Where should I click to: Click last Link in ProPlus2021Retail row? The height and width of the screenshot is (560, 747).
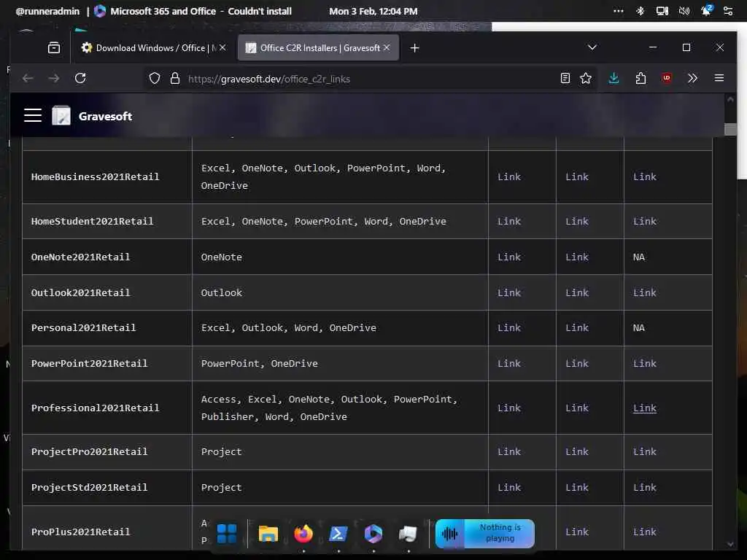point(644,532)
